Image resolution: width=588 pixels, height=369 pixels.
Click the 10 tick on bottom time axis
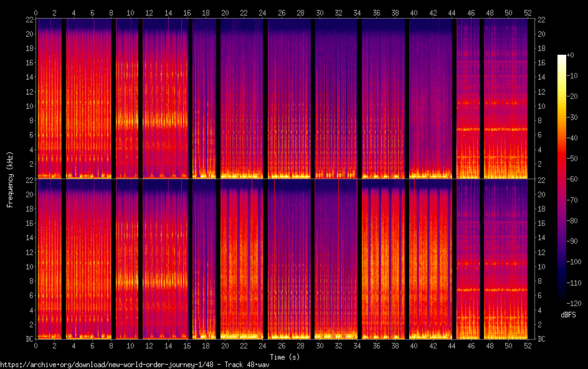click(131, 345)
